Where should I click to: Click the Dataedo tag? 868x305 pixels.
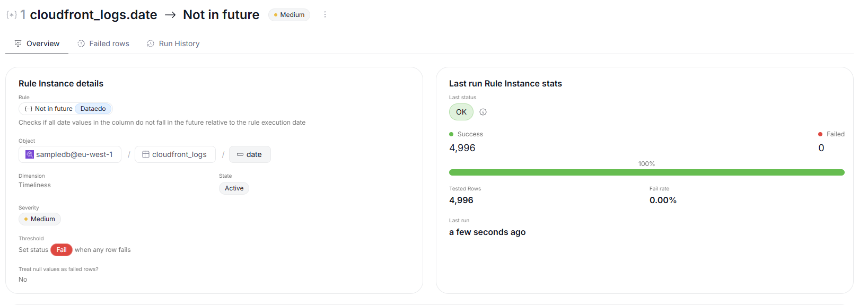pos(93,109)
